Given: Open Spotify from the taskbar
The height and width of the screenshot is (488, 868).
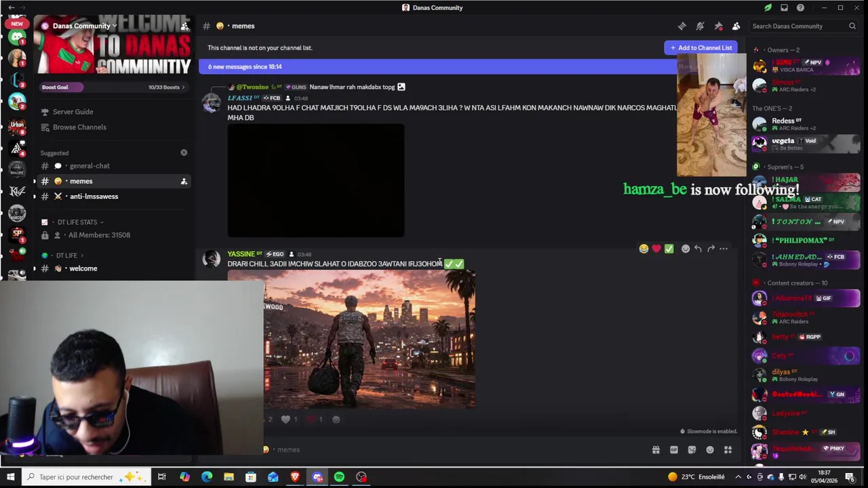Looking at the screenshot, I should 339,477.
